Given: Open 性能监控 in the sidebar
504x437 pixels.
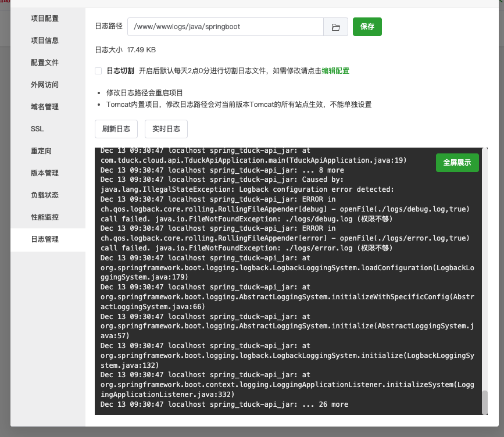Looking at the screenshot, I should (x=45, y=217).
